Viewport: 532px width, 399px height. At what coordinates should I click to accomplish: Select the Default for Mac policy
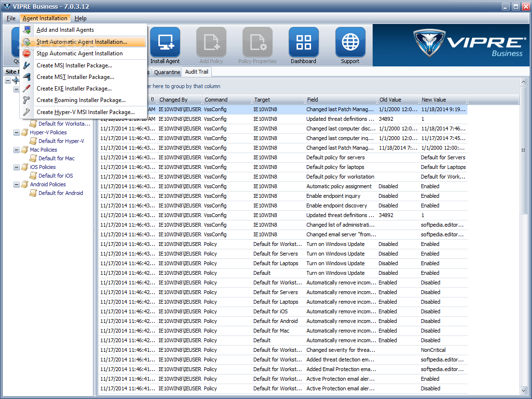tap(56, 158)
